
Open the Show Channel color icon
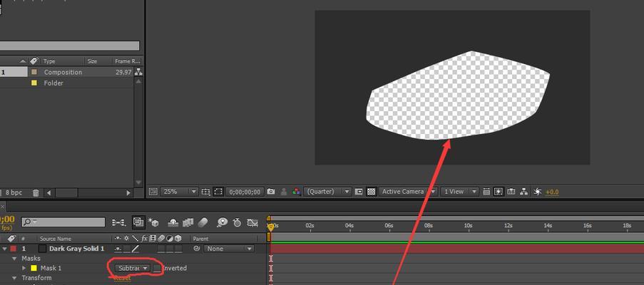[296, 192]
